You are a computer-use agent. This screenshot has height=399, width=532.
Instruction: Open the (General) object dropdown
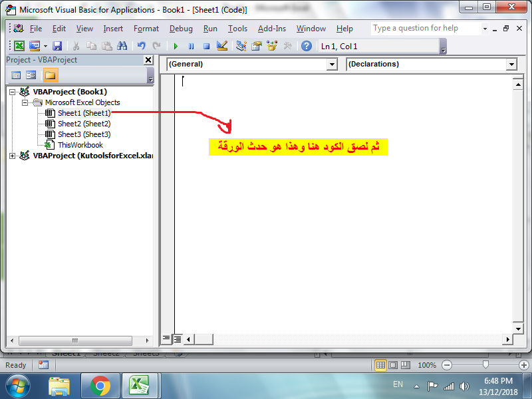[x=332, y=64]
